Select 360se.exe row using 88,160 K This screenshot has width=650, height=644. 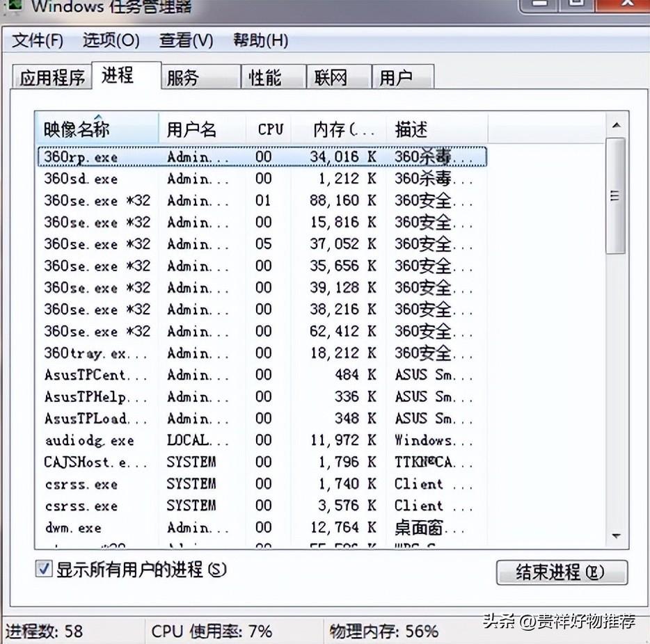(x=262, y=200)
